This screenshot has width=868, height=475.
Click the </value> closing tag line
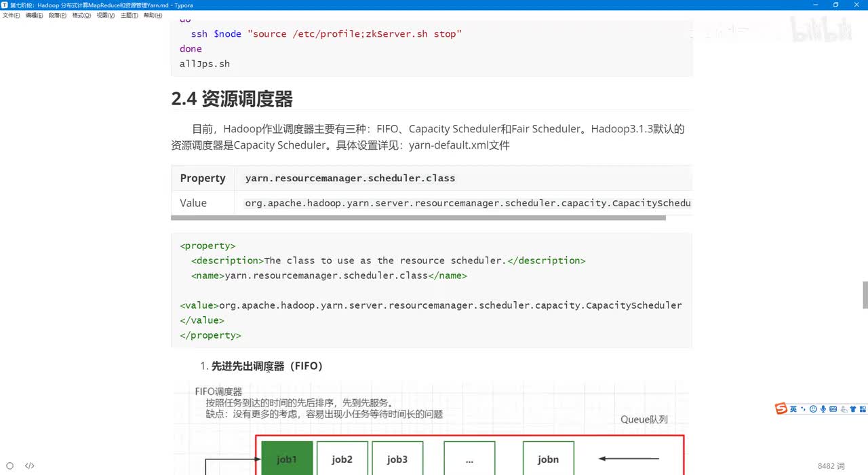(201, 320)
